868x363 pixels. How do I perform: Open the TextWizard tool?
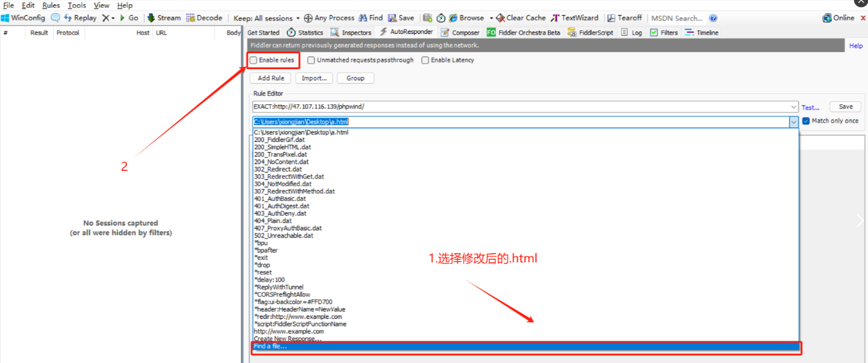pyautogui.click(x=574, y=18)
